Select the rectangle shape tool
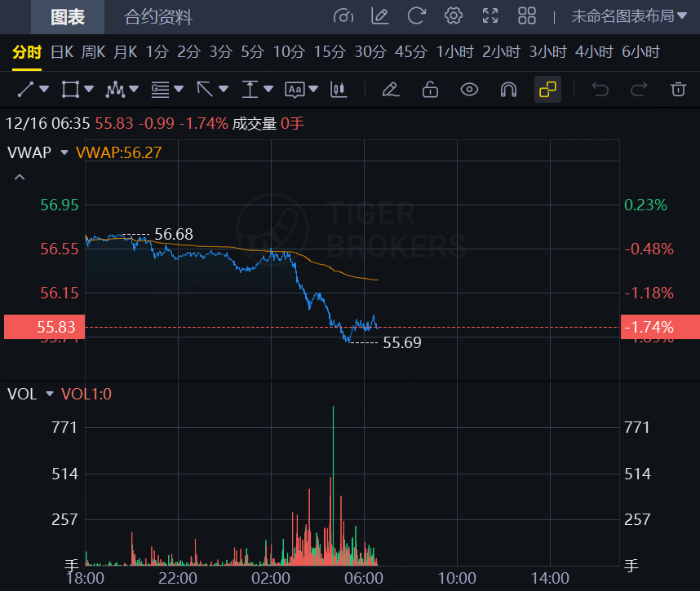 tap(69, 90)
